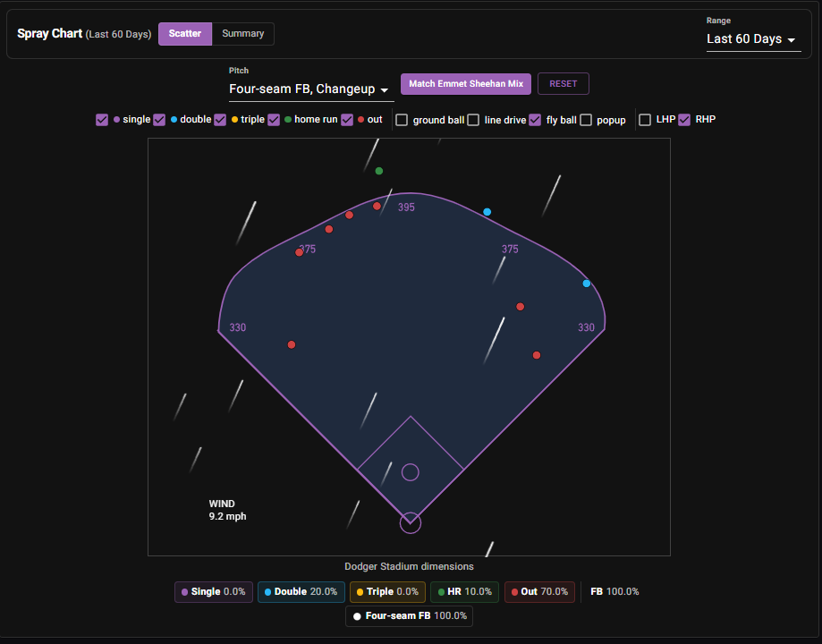Enable the ground ball checkbox
Screen dimensions: 822x644
tap(402, 120)
